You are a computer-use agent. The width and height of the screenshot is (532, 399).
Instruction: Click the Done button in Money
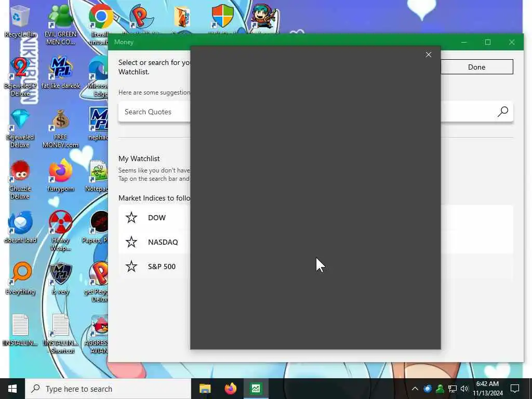[477, 67]
